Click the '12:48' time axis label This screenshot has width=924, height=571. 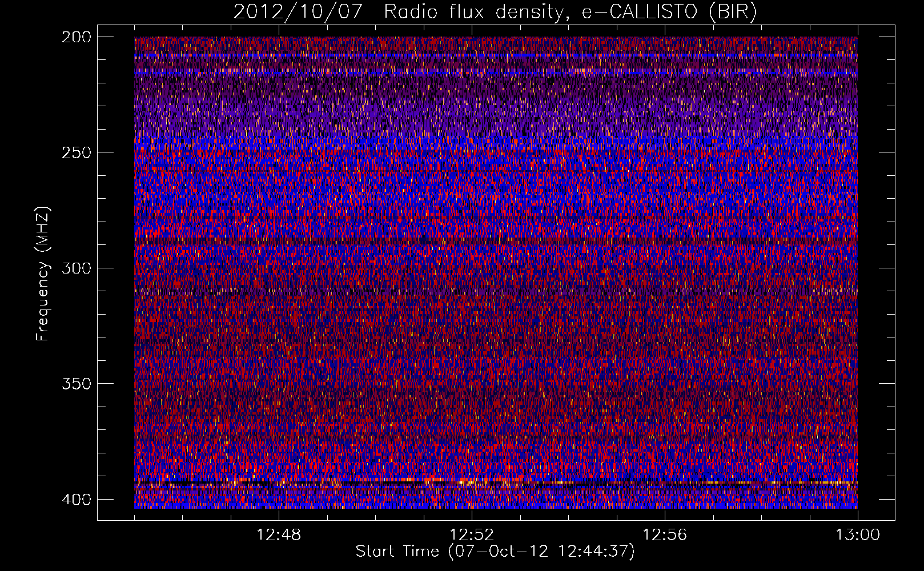pos(279,535)
